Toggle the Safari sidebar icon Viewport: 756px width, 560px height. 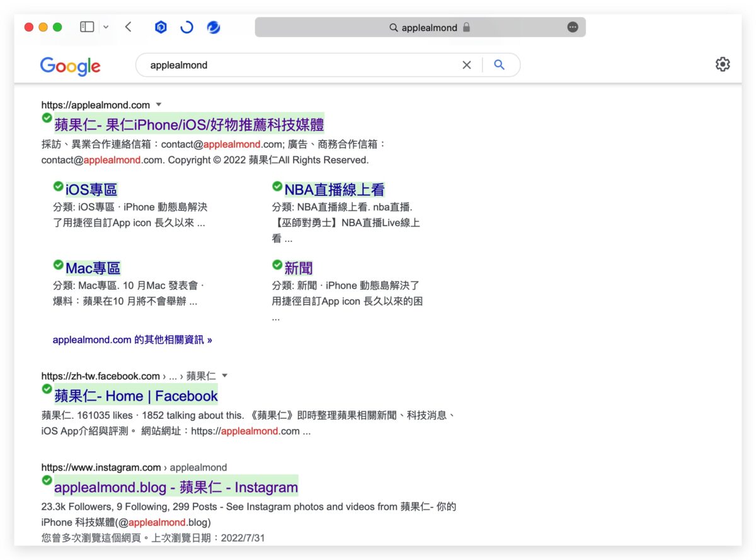coord(87,27)
